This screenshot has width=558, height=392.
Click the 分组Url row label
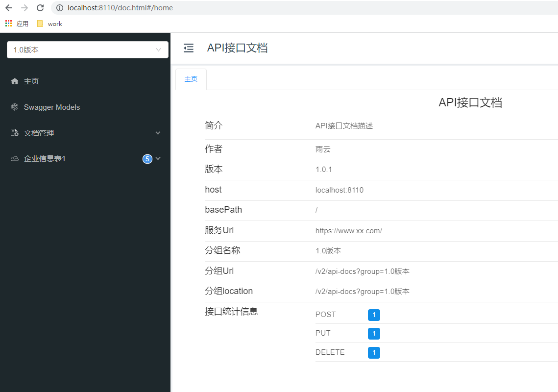[x=219, y=271]
